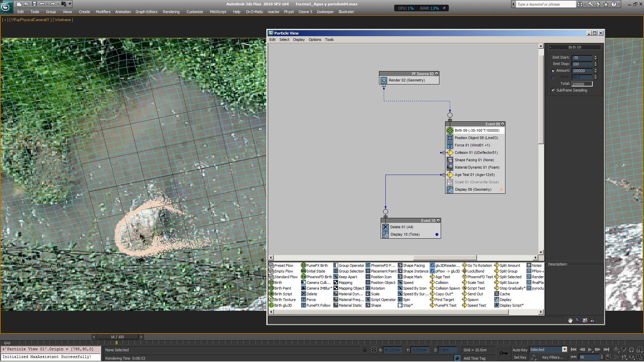Toggle Subframe Sampling checkbox
This screenshot has width=644, height=362.
(553, 90)
